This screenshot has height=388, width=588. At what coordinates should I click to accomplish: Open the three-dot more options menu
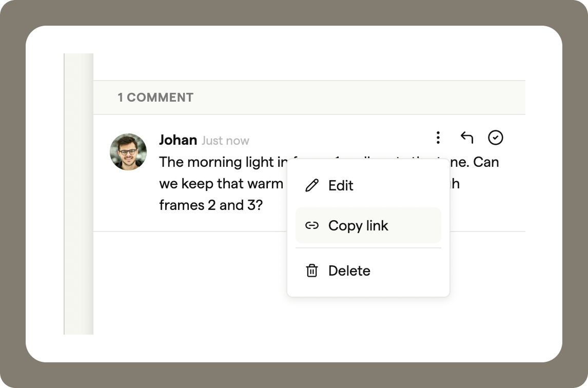coord(438,138)
